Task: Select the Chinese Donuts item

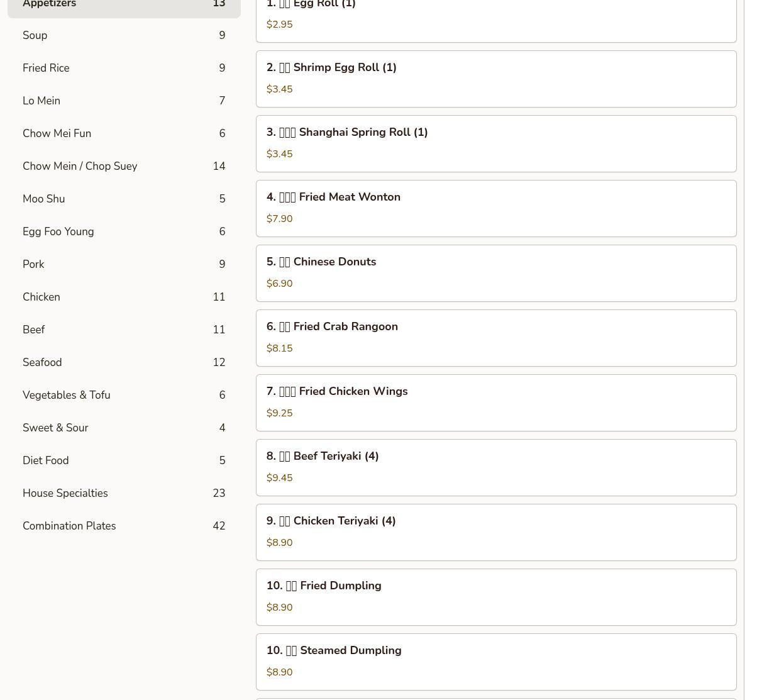Action: [496, 273]
